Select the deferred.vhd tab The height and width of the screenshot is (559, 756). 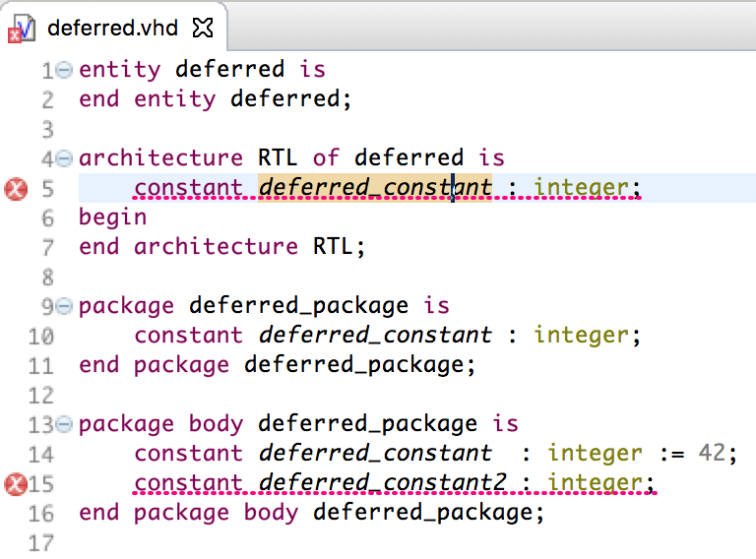coord(113,28)
